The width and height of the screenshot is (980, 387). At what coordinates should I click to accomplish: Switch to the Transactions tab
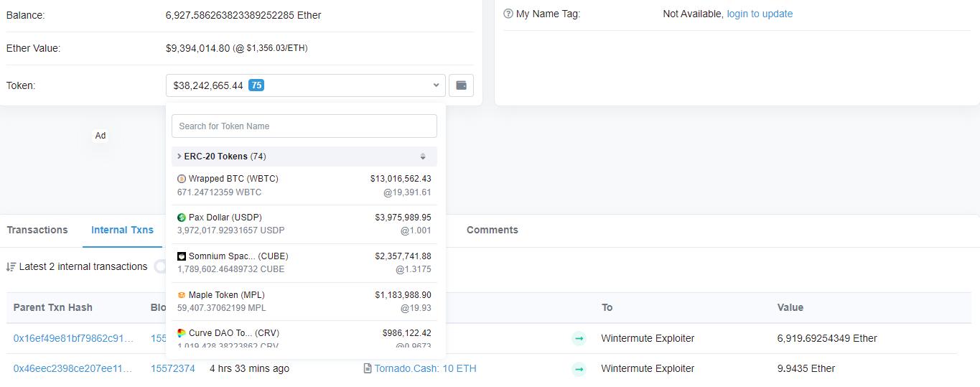pos(37,230)
